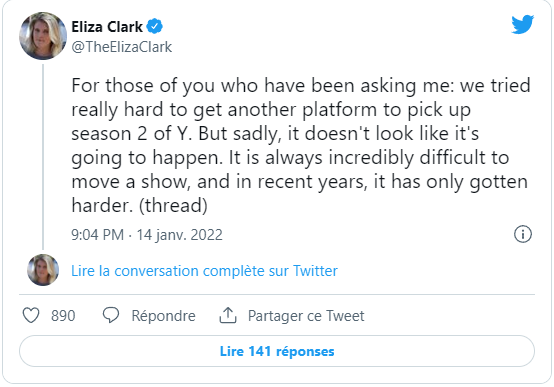Open 'Lire la conversation complète sur Twitter'
554x387 pixels.
pyautogui.click(x=204, y=271)
